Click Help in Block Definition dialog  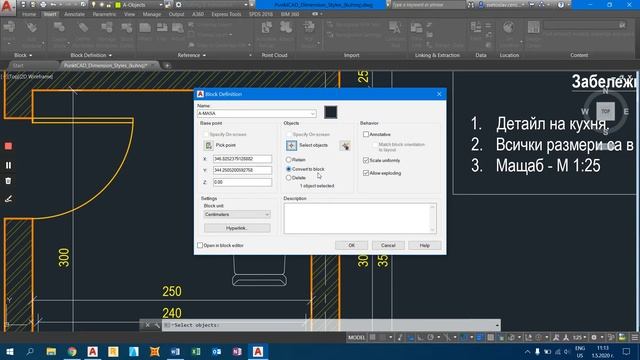424,245
